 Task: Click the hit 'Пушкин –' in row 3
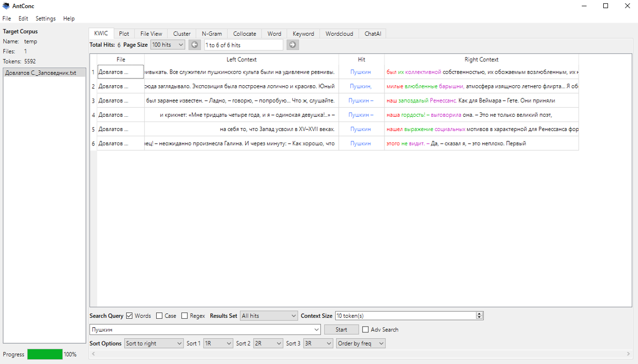(361, 100)
